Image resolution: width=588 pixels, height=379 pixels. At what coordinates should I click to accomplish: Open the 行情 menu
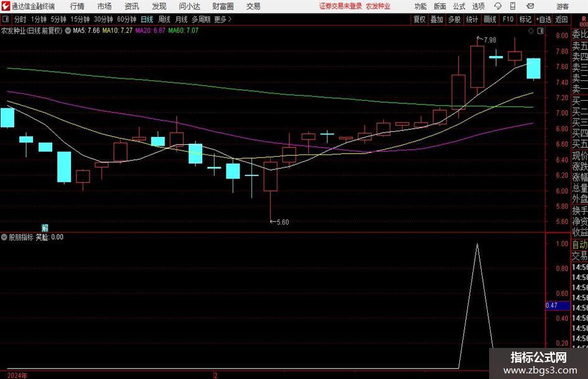tap(77, 6)
